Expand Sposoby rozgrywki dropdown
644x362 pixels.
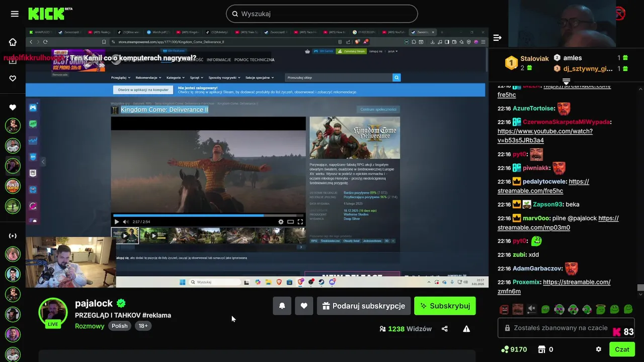(x=224, y=77)
